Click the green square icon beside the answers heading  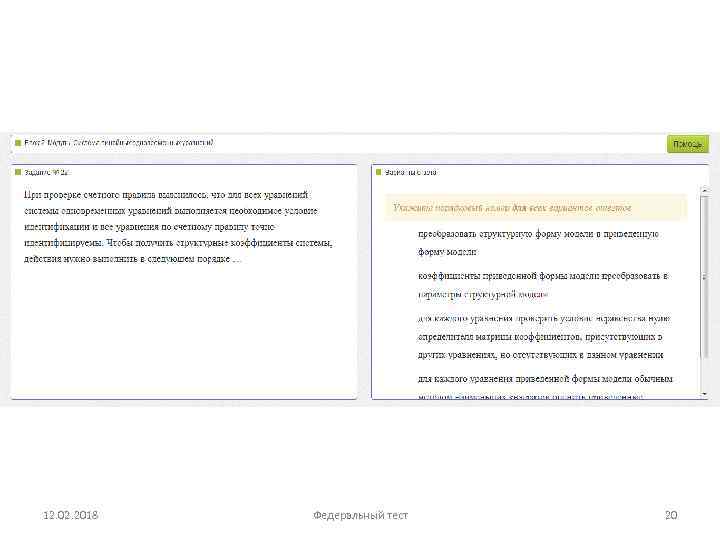(x=379, y=172)
